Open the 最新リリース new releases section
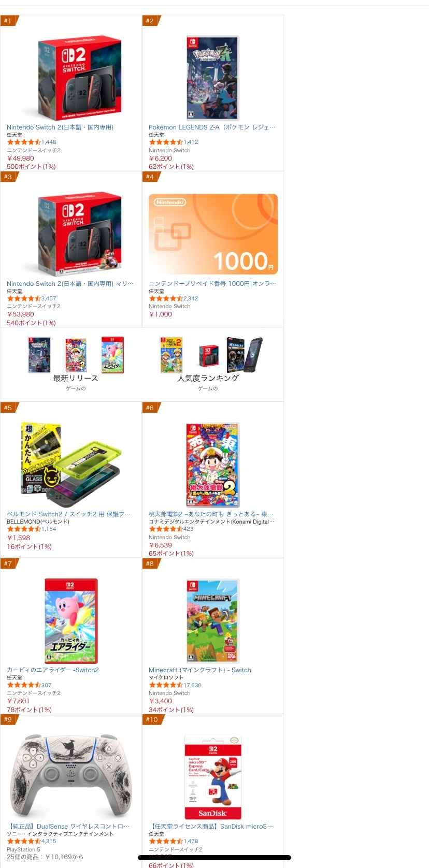 coord(76,364)
